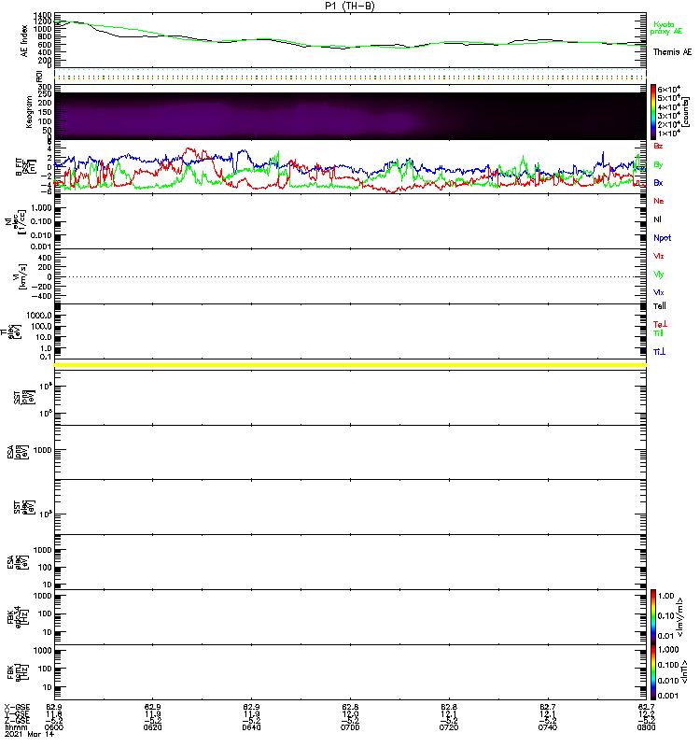
Task: Click the yellow horizontal status bar
Action: click(351, 365)
